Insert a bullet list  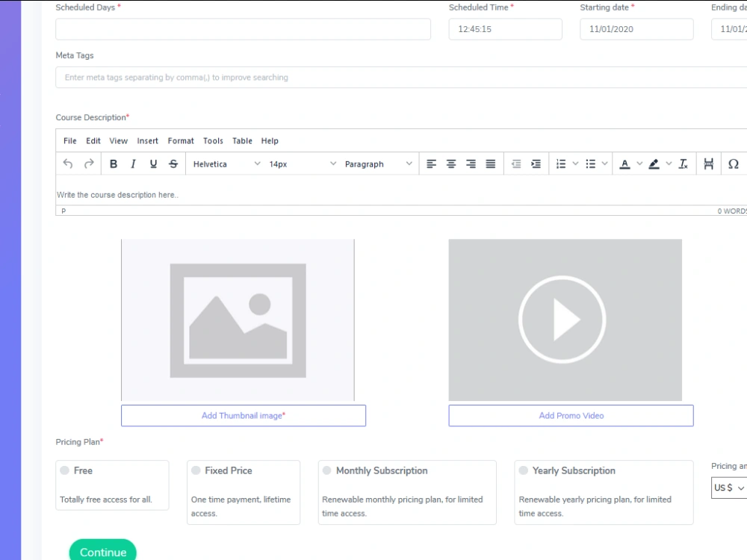point(591,164)
